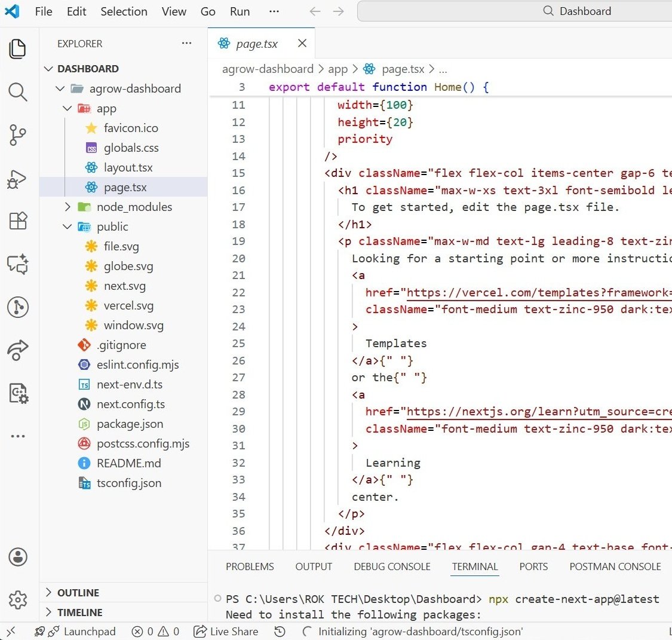Click the history clock icon in status bar
Screen dimensions: 672x640
point(280,631)
